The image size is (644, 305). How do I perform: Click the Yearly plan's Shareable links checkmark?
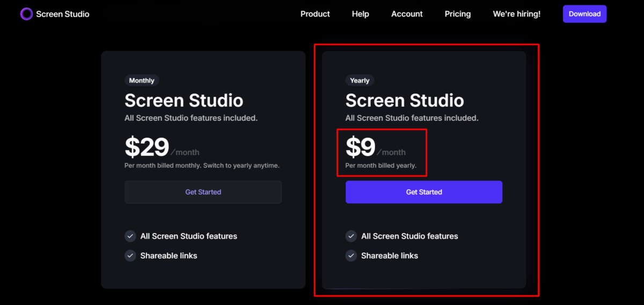click(x=351, y=256)
